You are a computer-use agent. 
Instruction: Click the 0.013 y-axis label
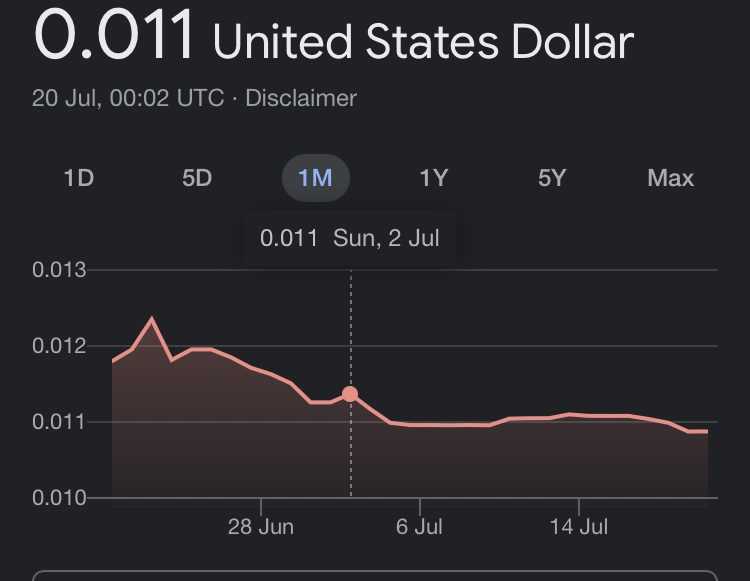59,270
